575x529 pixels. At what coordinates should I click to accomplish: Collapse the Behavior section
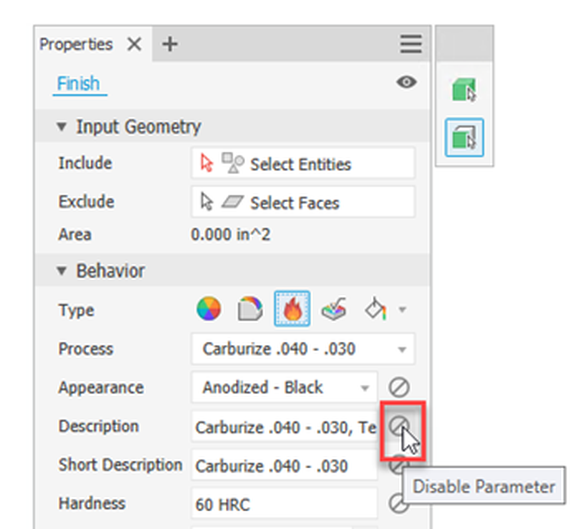click(62, 271)
